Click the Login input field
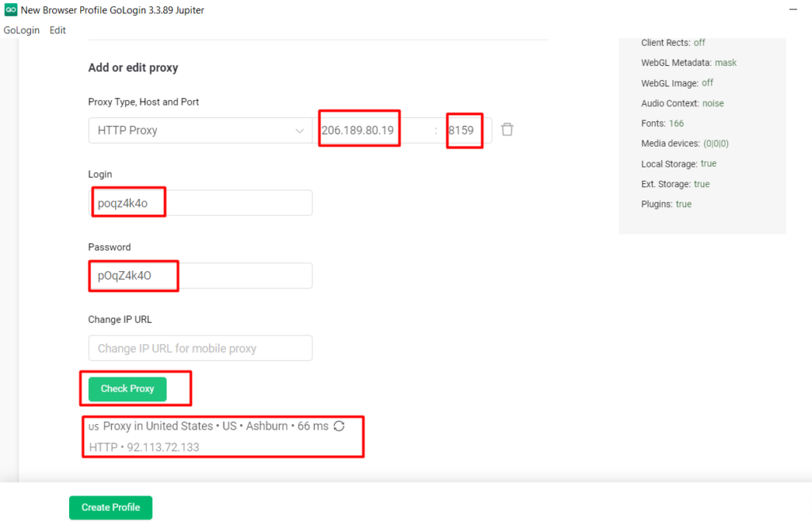This screenshot has width=812, height=532. (201, 202)
